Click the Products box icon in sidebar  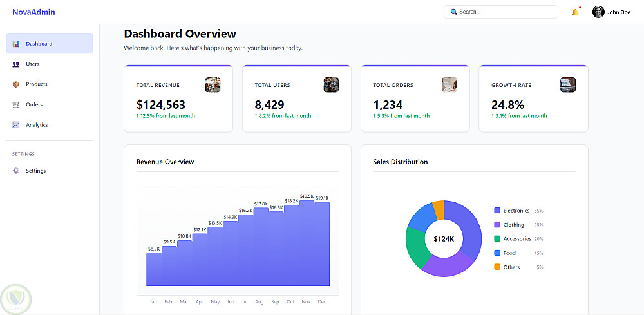tap(16, 84)
